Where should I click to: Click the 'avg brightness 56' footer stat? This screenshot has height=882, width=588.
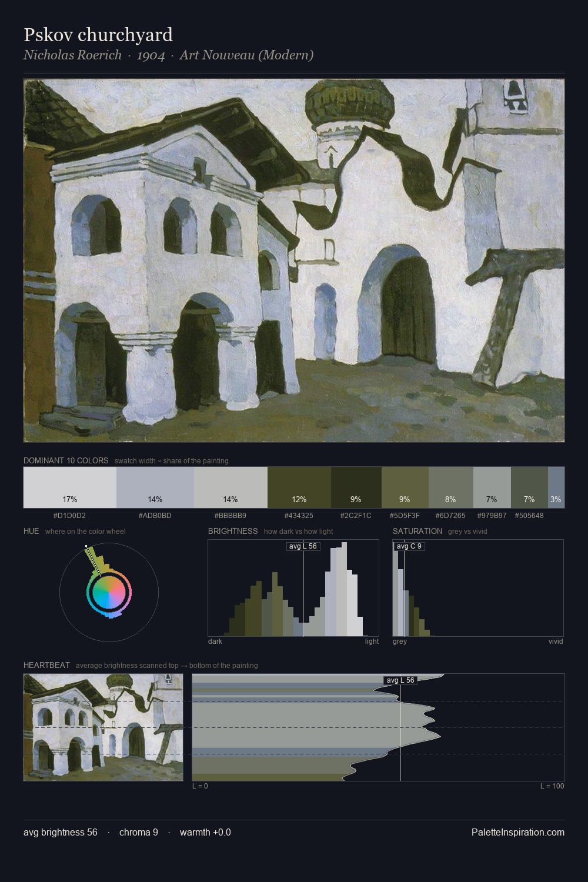(61, 832)
